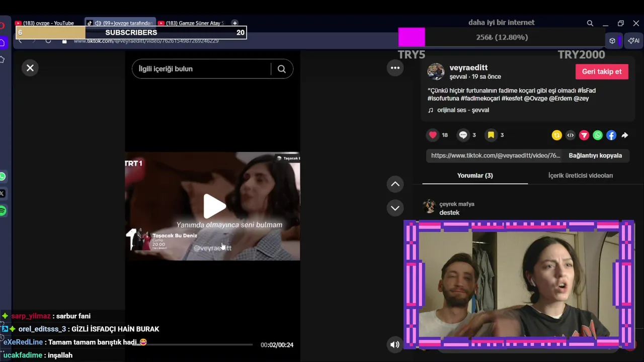Click the browser tab search magnifier icon
This screenshot has width=644, height=362.
tap(590, 23)
